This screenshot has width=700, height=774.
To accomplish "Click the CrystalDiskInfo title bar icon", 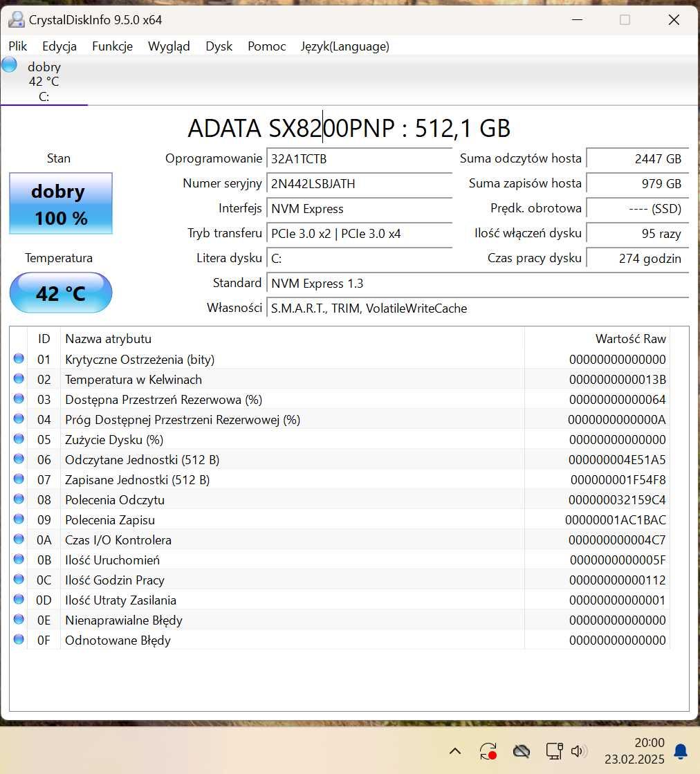I will pos(17,20).
